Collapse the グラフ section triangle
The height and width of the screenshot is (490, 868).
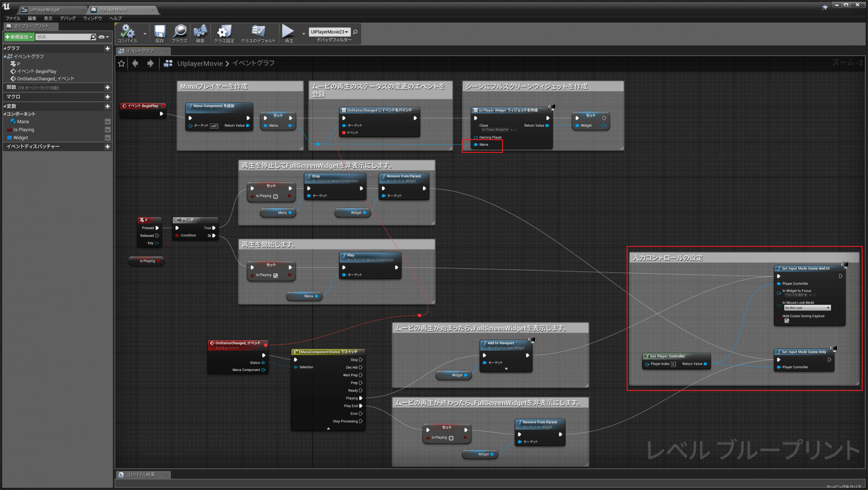pos(5,48)
